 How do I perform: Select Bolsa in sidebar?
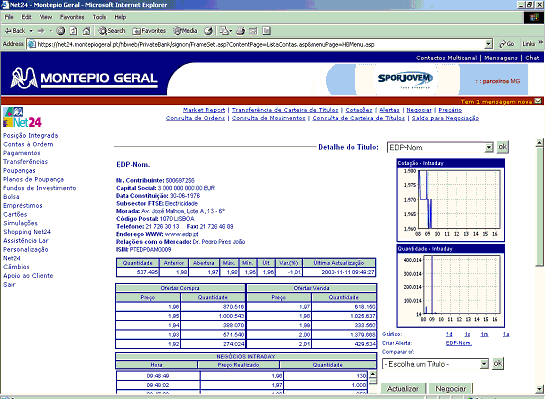point(11,197)
